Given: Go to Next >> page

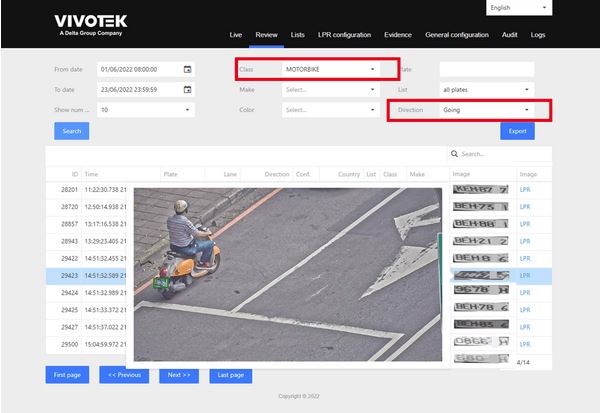Looking at the screenshot, I should pyautogui.click(x=179, y=375).
